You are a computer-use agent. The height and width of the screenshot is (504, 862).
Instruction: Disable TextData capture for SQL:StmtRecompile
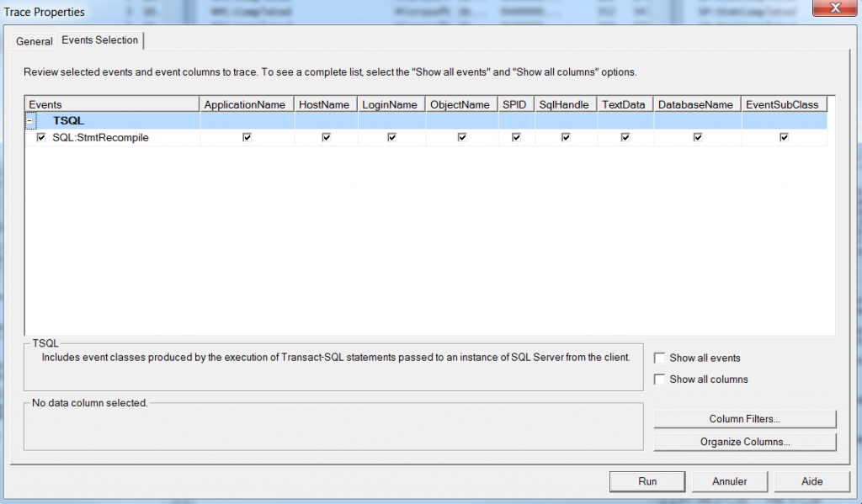pyautogui.click(x=624, y=137)
